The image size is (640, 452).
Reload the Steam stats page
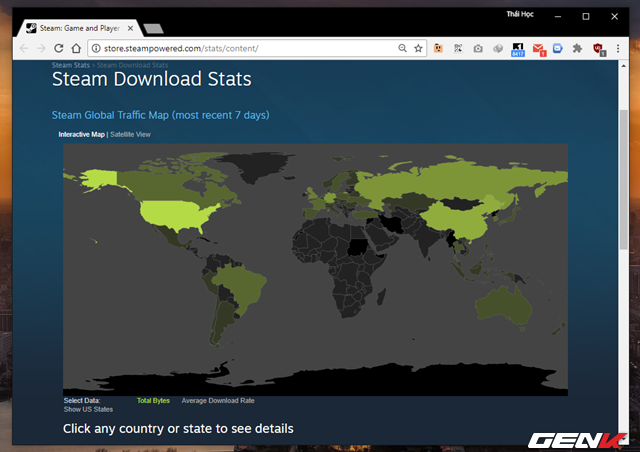pos(58,49)
